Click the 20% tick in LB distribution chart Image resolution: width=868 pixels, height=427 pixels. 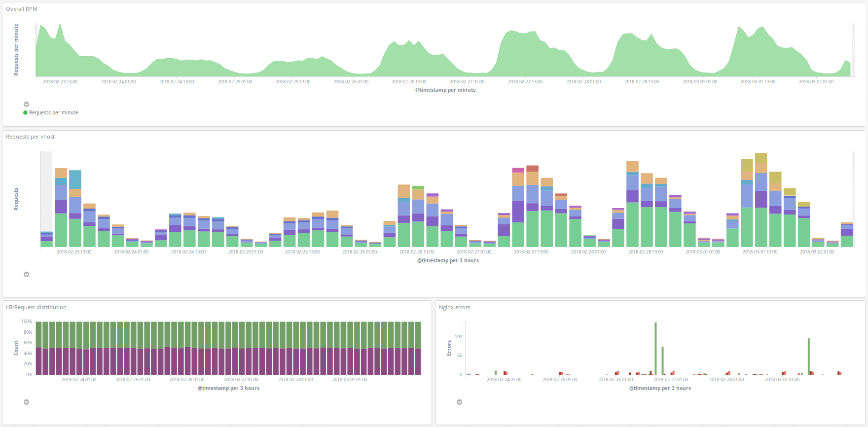[x=28, y=364]
